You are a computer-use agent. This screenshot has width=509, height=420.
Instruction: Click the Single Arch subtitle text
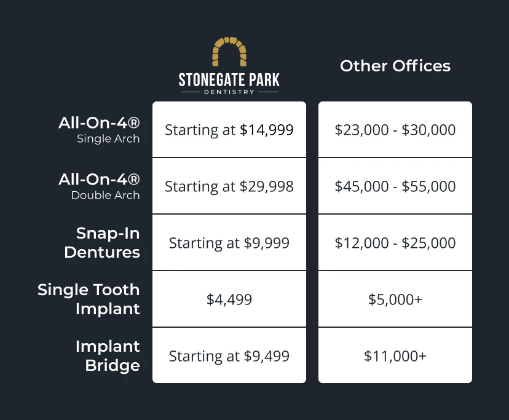108,139
